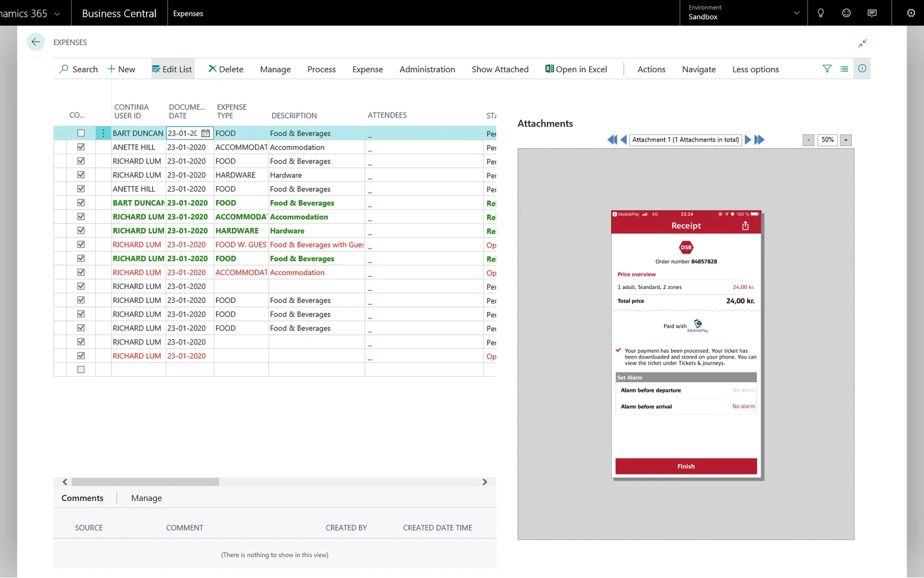Screen dimensions: 924x578
Task: Open the Manage menu in the toolbar
Action: [275, 69]
